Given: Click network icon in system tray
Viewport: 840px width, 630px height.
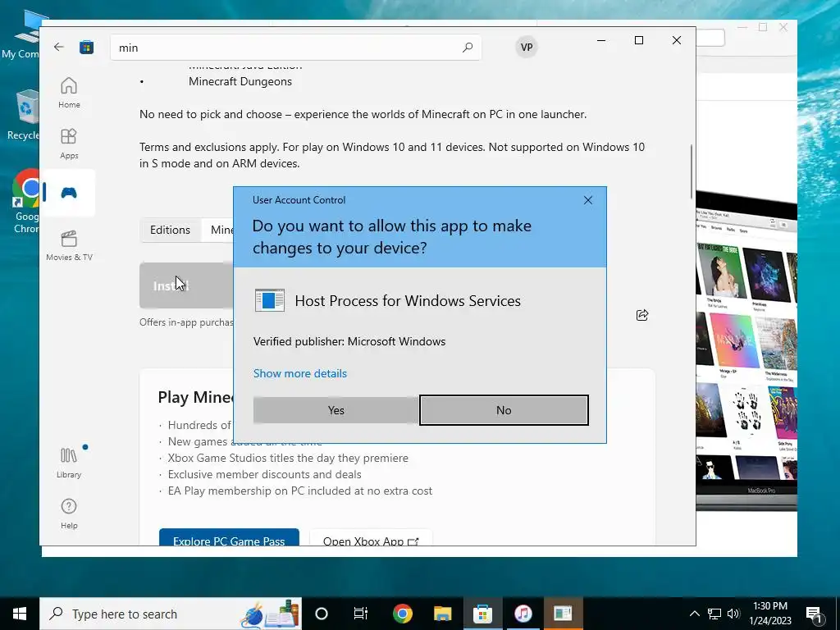Looking at the screenshot, I should 714,614.
